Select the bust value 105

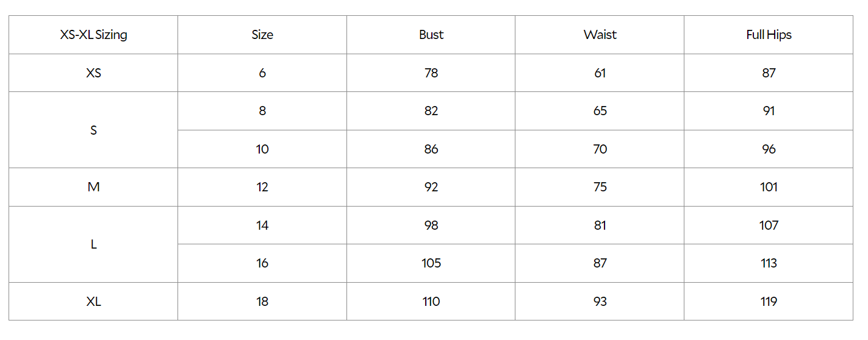click(431, 263)
